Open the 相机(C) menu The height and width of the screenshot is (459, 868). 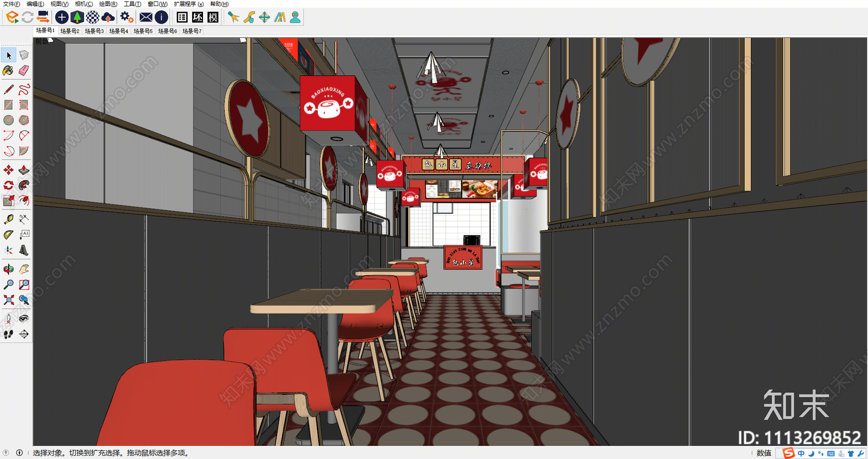click(84, 4)
